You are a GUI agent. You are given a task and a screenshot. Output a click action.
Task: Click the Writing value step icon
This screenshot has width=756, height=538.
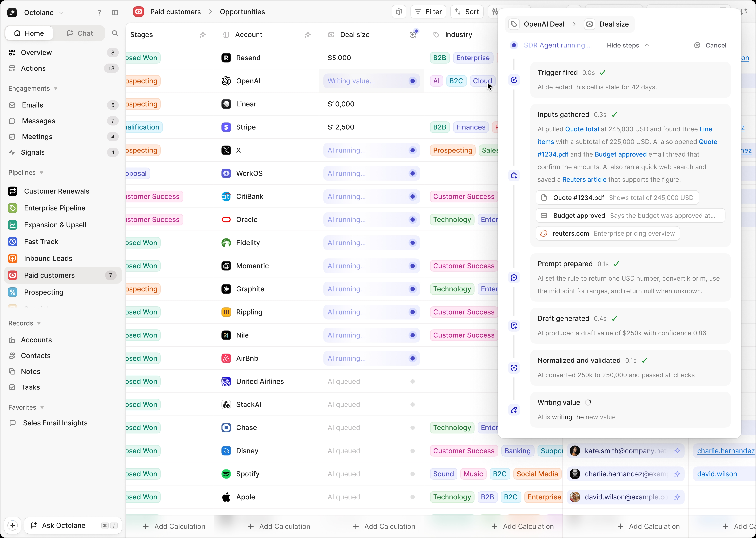pos(514,410)
